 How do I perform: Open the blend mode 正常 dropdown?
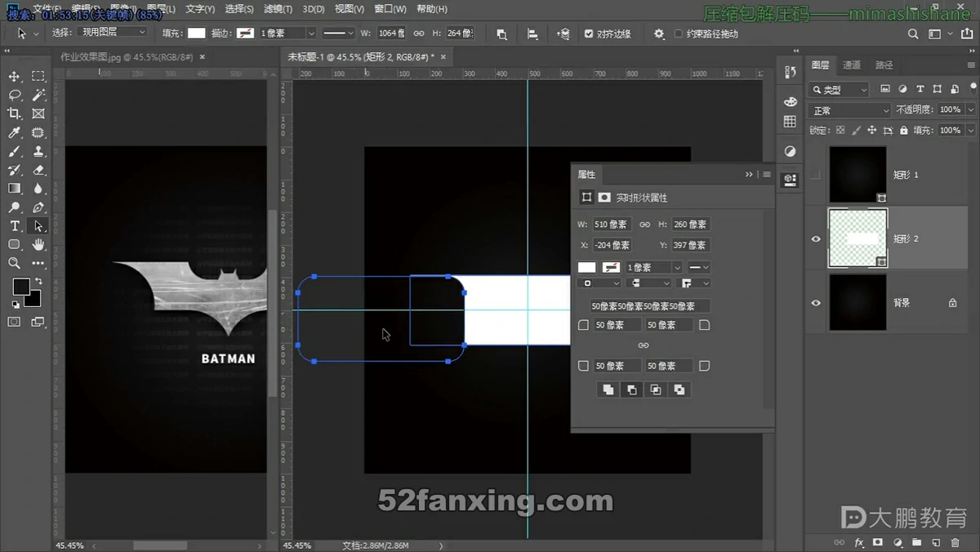pyautogui.click(x=849, y=110)
